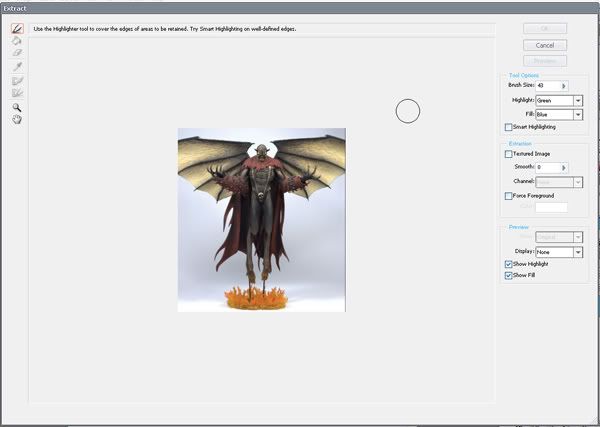The width and height of the screenshot is (600, 427).
Task: Uncheck the Show Fill option
Action: click(x=509, y=275)
